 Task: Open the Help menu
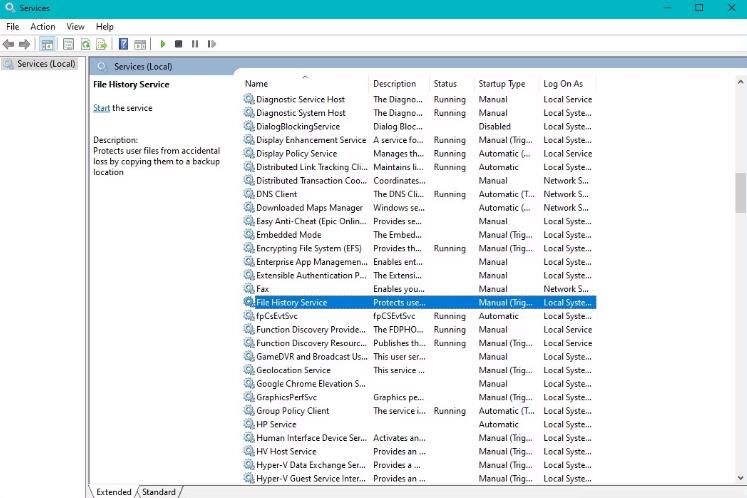tap(105, 27)
